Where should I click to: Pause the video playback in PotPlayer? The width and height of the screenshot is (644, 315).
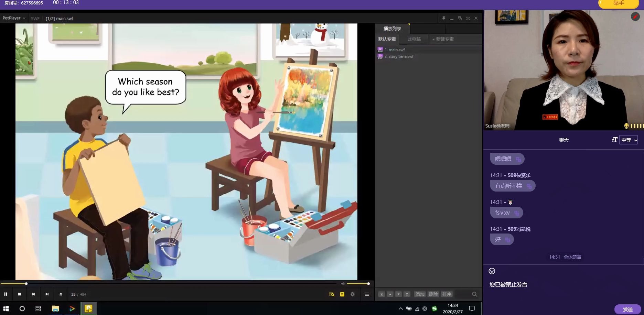click(x=6, y=294)
